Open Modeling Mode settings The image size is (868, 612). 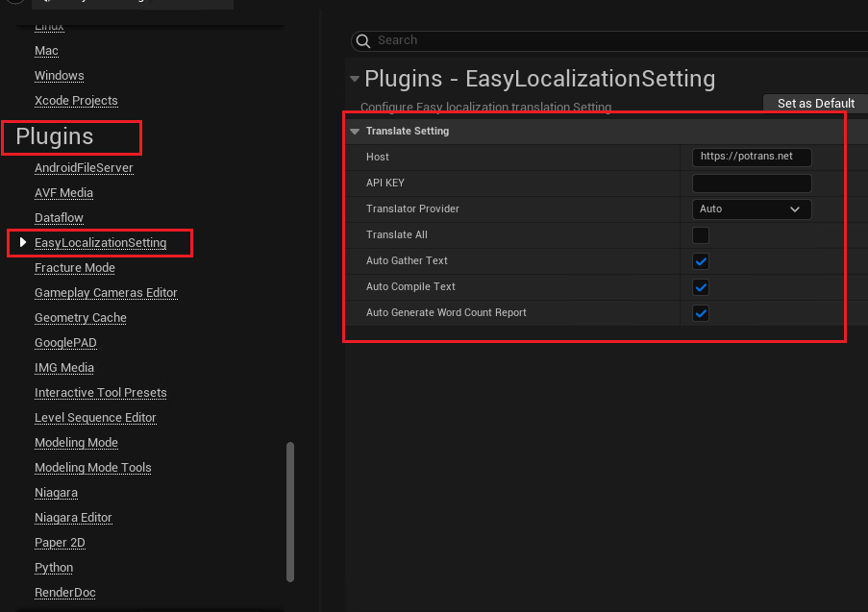point(76,443)
